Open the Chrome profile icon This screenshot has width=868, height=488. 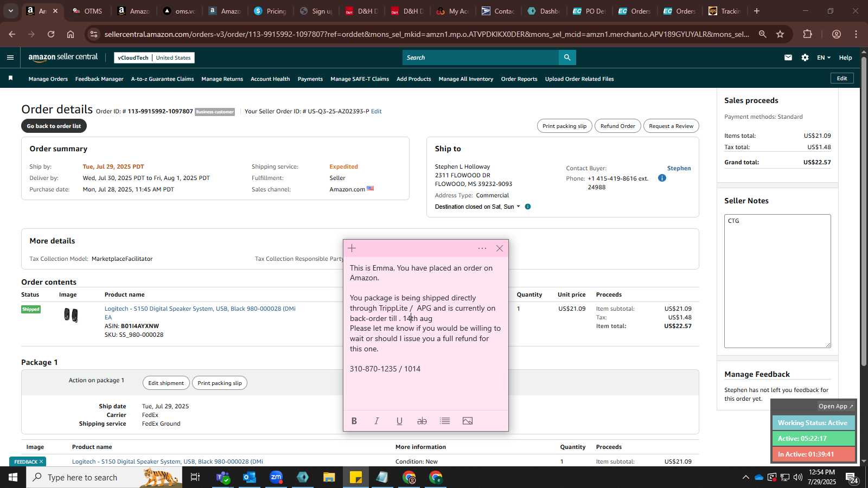837,34
